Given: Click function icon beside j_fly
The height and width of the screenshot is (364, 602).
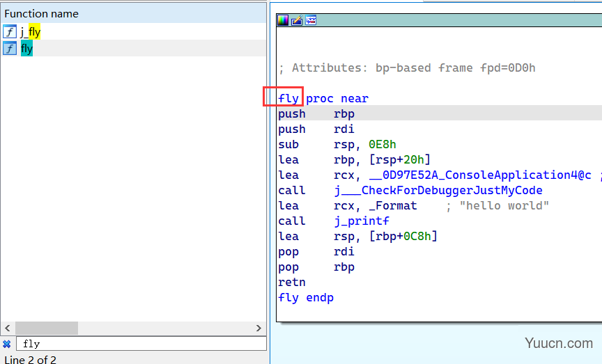Looking at the screenshot, I should pos(10,31).
